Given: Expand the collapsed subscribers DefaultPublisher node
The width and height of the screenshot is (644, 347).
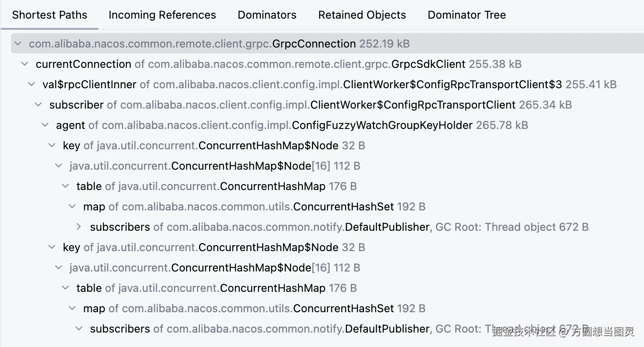Looking at the screenshot, I should click(x=79, y=227).
